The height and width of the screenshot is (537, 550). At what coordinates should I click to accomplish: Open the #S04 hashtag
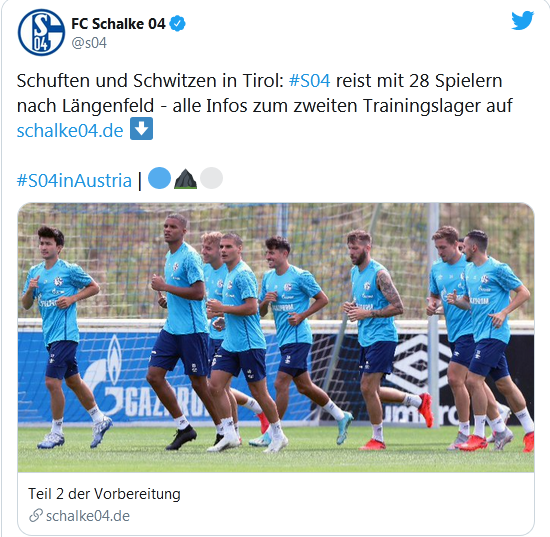pos(309,81)
